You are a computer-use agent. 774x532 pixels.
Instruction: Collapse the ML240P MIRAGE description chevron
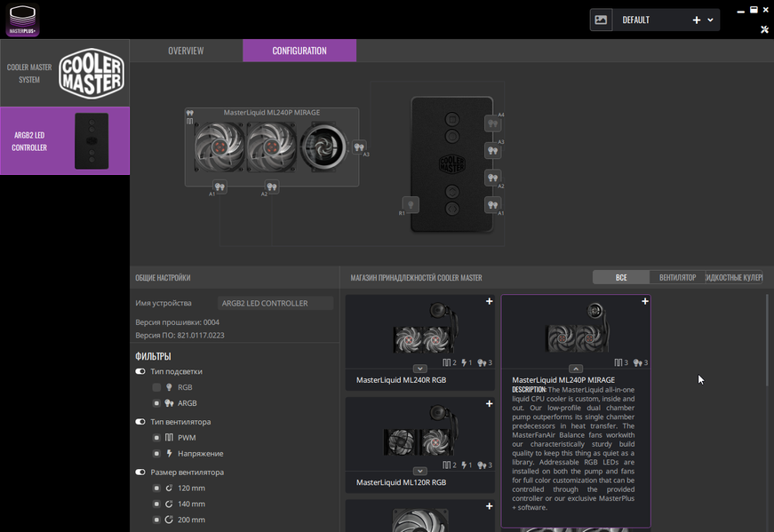pos(576,369)
